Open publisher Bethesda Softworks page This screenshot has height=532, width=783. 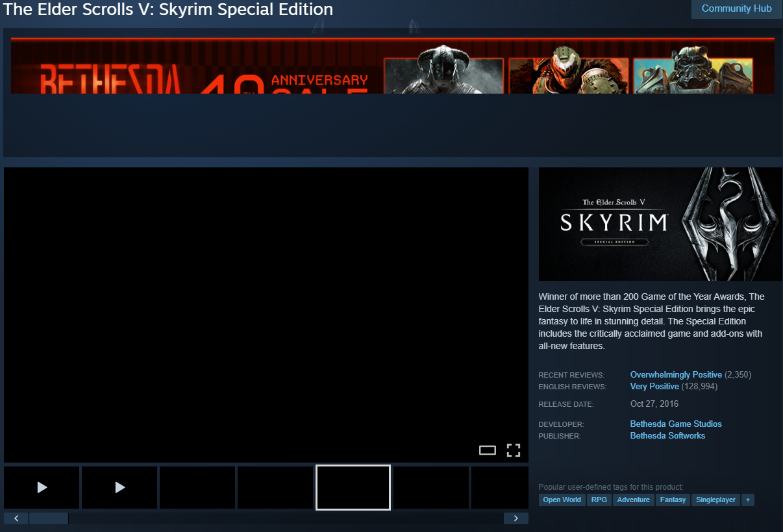click(x=667, y=436)
